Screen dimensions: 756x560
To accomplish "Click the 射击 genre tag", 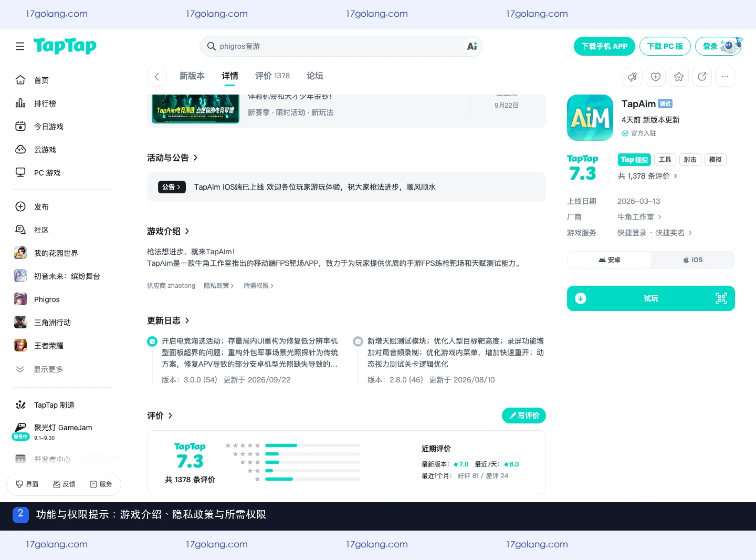I will point(690,160).
